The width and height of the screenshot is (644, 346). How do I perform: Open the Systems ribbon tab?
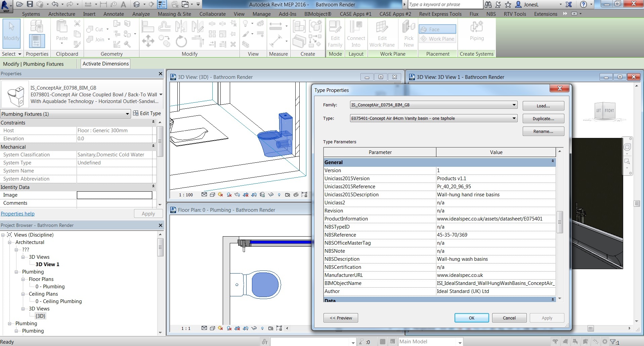[x=31, y=14]
